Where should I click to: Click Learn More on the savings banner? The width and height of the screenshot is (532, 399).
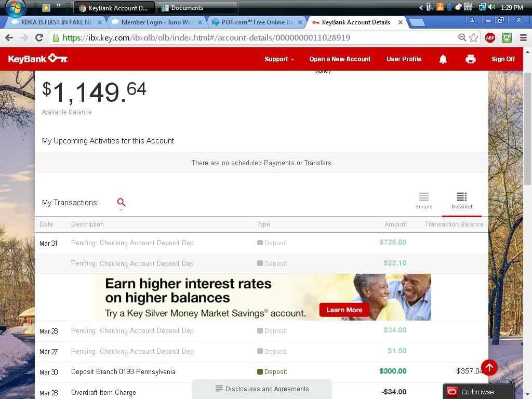(x=344, y=310)
